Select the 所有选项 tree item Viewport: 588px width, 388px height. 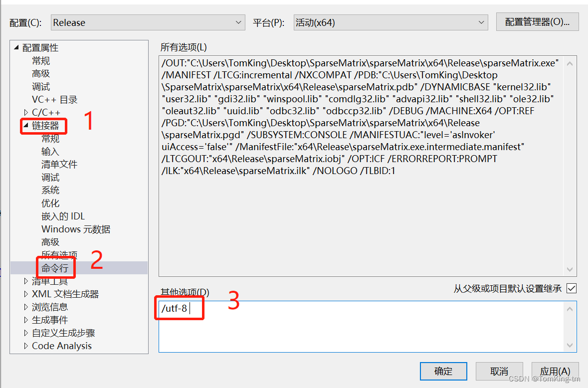(x=59, y=255)
